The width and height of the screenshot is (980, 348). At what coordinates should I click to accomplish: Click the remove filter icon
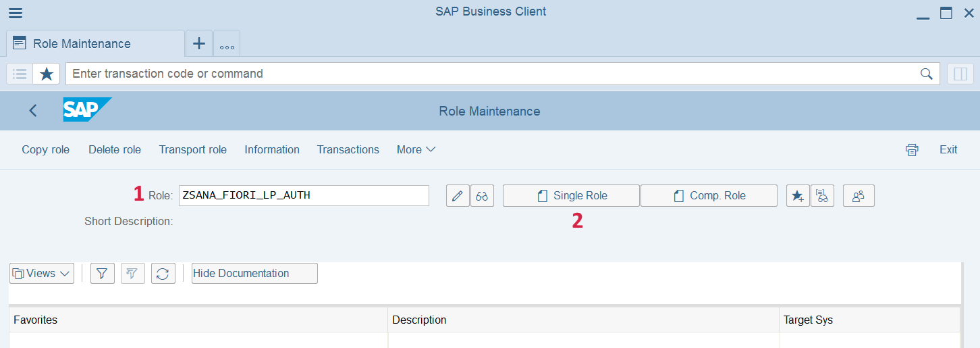click(x=133, y=274)
